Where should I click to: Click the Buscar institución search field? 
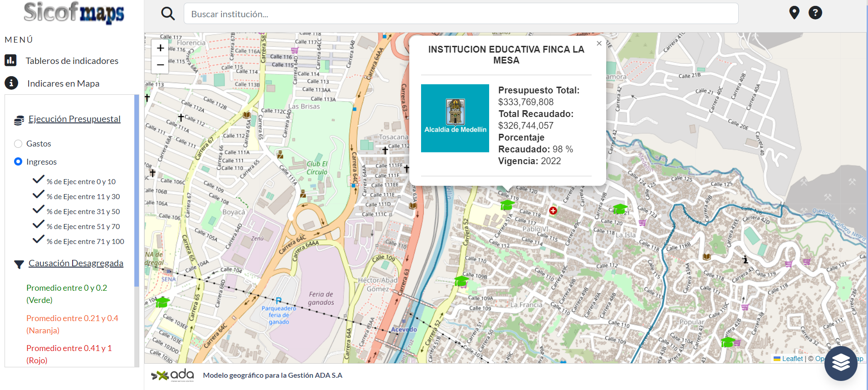tap(461, 14)
